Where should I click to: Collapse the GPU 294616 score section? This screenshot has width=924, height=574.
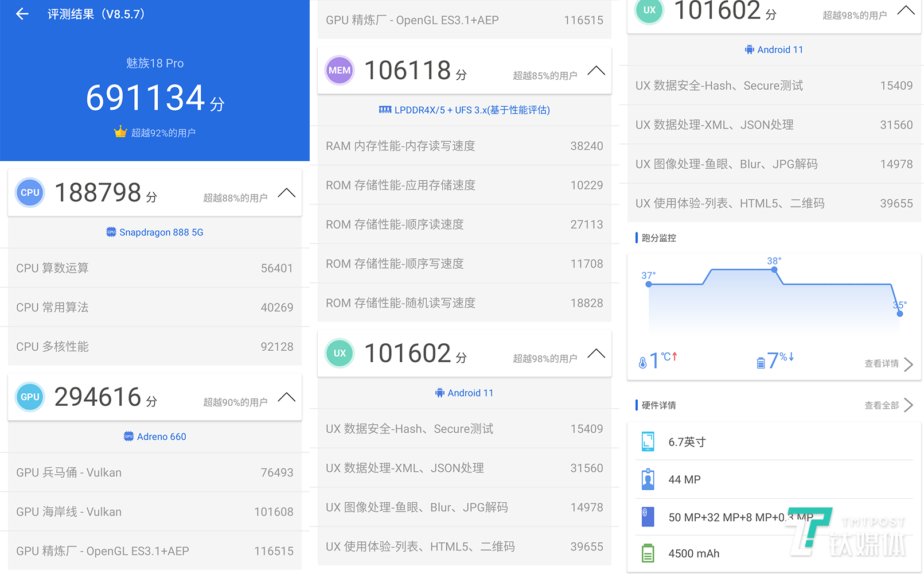286,397
